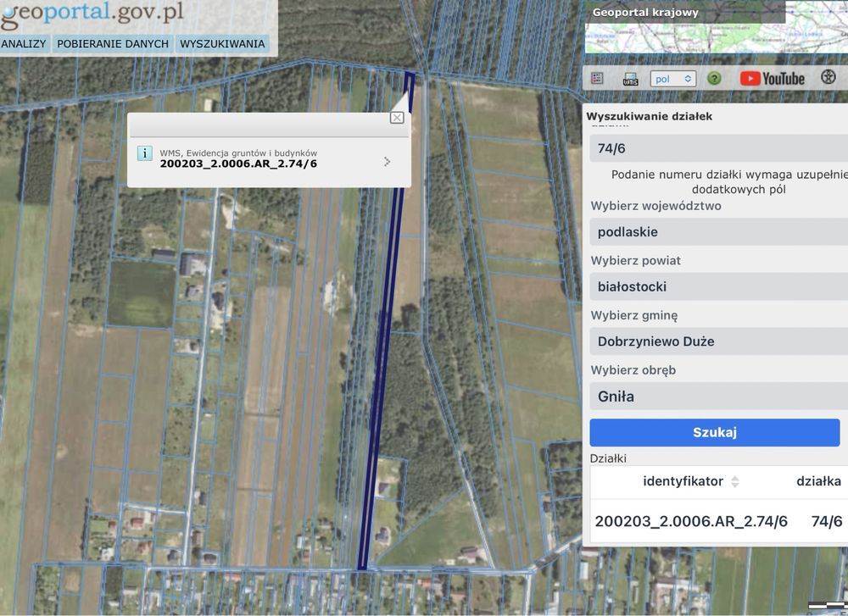Click the parcel number field with 74/6
The height and width of the screenshot is (616, 848).
click(719, 148)
